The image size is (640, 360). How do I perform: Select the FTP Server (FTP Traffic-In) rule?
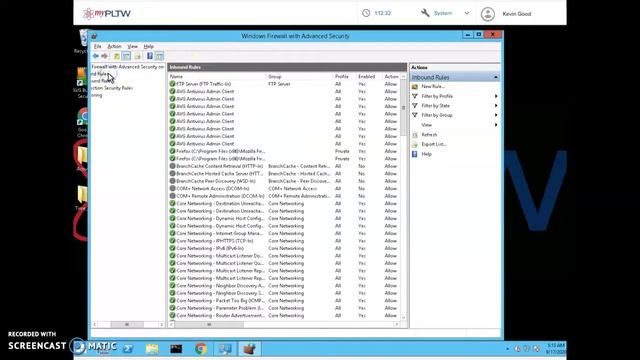(284, 84)
